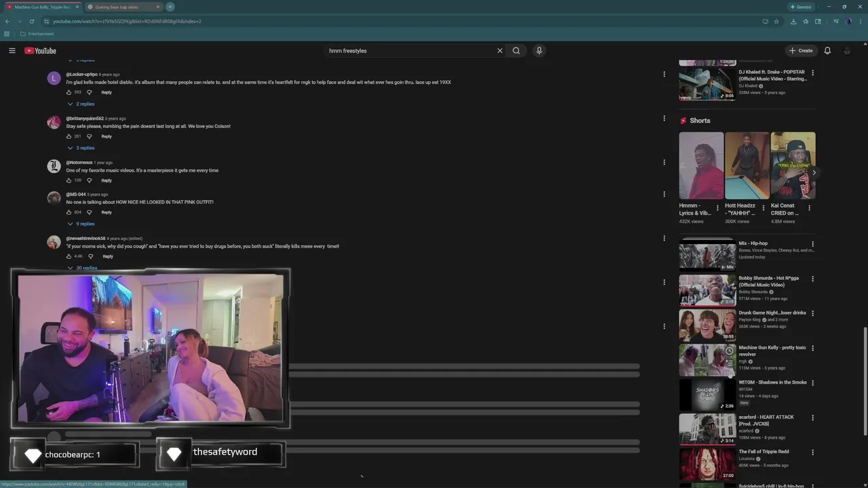This screenshot has width=868, height=488.
Task: Open options for Bobby Shmurda video
Action: [812, 279]
